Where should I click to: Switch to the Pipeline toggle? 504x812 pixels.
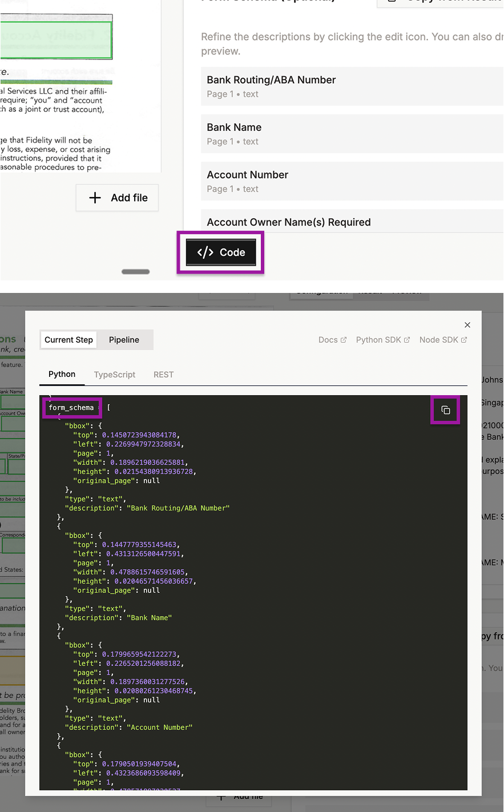(x=124, y=340)
